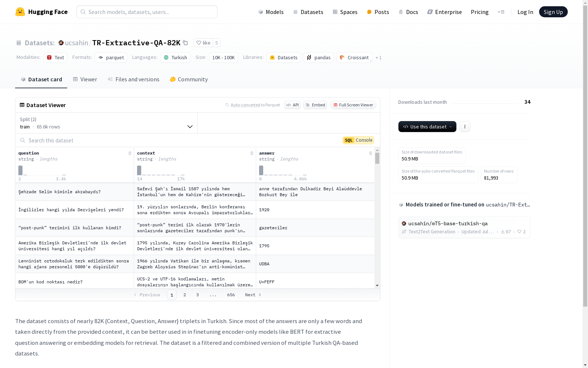Click the dataset table vertical scrollbar thumb

click(377, 158)
